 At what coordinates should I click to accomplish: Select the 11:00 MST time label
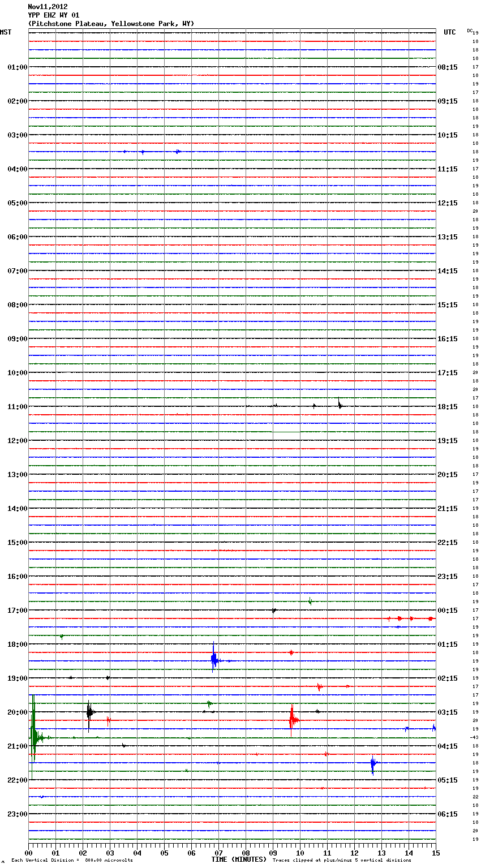(17, 407)
